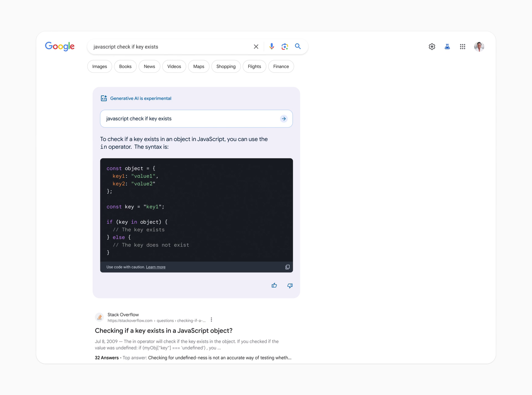Open Checking if a key exists result
The height and width of the screenshot is (395, 532).
pos(163,330)
